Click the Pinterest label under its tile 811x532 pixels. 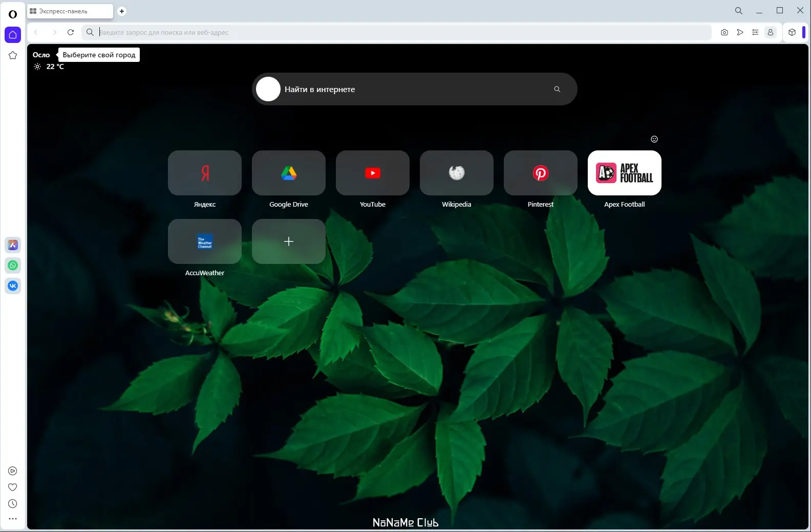(541, 204)
